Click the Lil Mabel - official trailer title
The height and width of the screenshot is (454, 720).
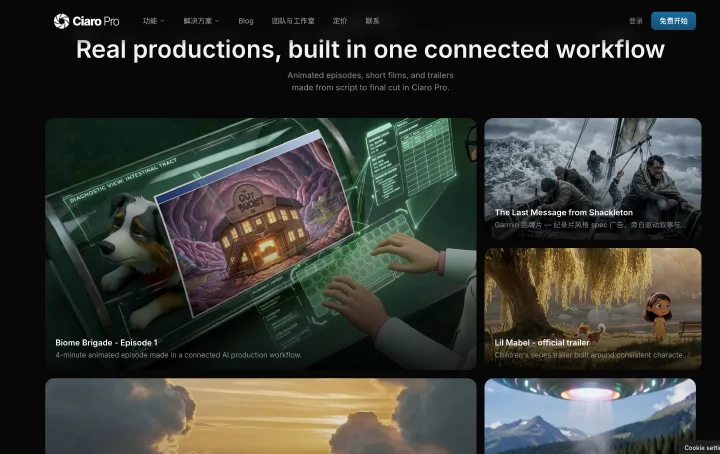point(542,342)
